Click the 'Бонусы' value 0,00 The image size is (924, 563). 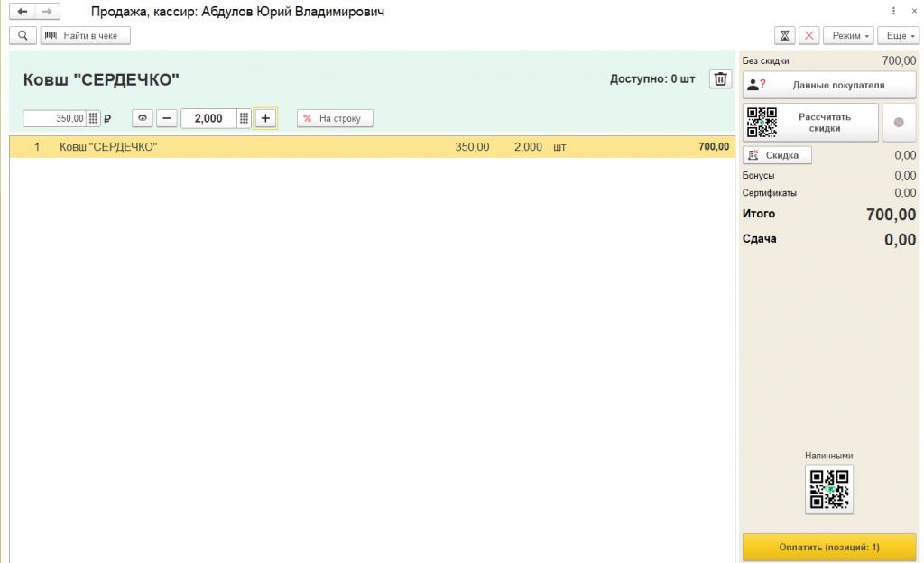coord(905,176)
